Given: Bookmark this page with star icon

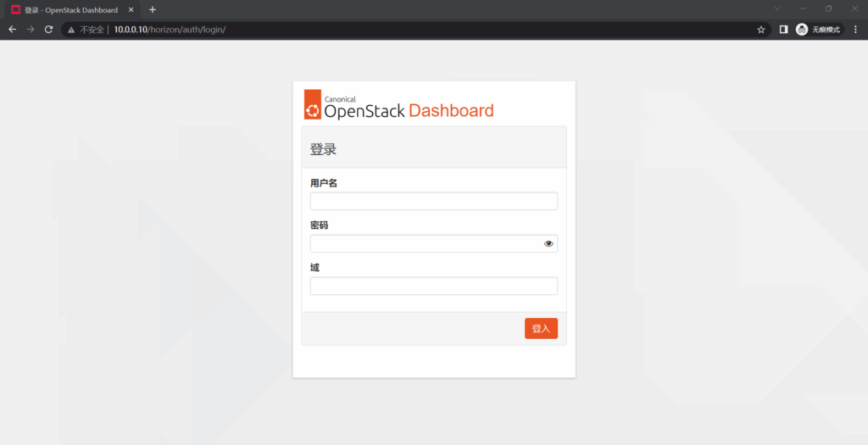Looking at the screenshot, I should [761, 30].
